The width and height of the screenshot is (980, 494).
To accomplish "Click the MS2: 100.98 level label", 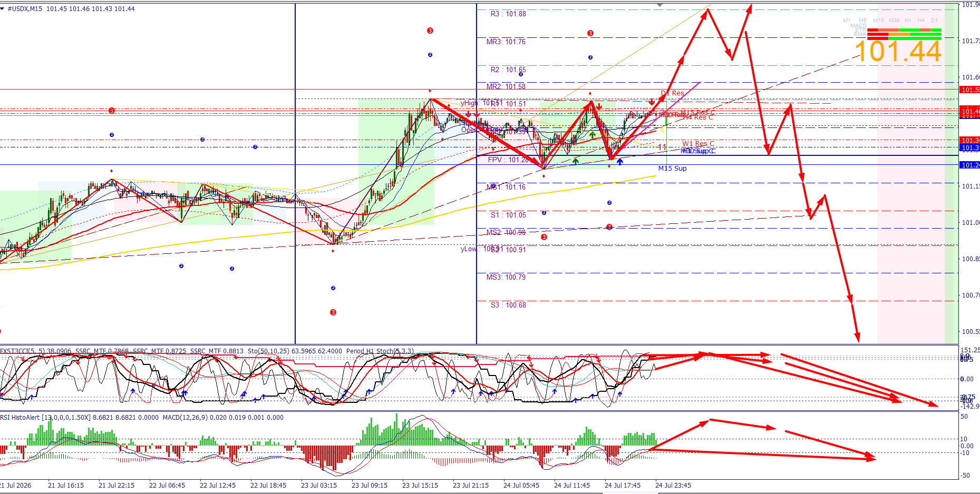I will click(x=506, y=232).
